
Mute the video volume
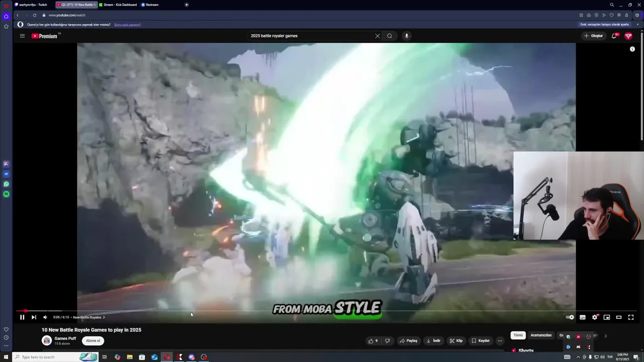click(45, 317)
